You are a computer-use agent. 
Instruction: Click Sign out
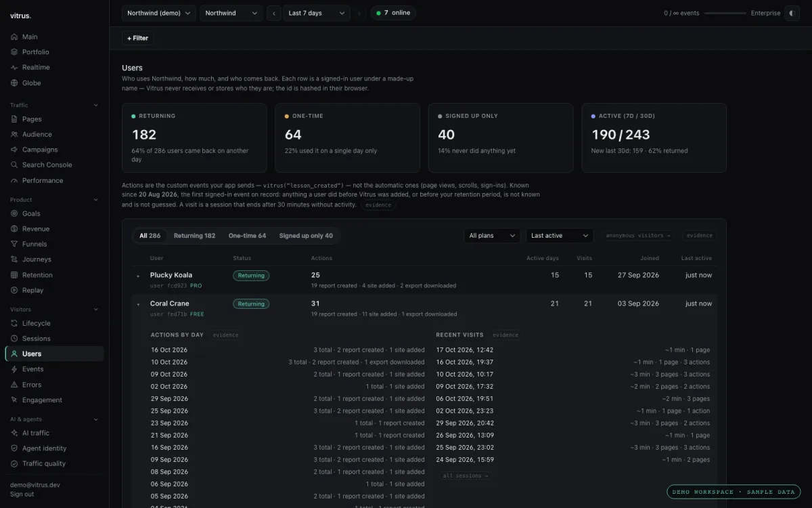pos(22,494)
